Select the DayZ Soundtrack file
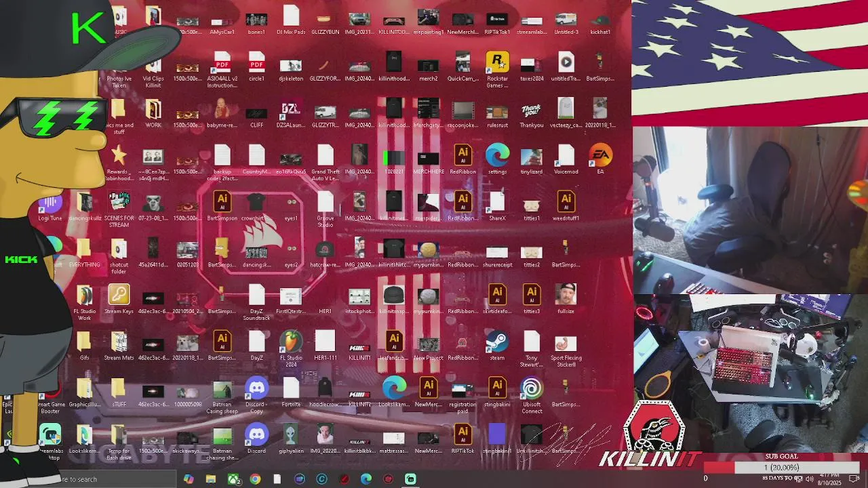The image size is (868, 488). (256, 296)
